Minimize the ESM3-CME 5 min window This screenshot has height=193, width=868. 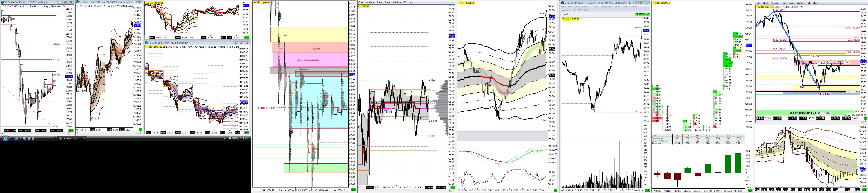coord(236,43)
